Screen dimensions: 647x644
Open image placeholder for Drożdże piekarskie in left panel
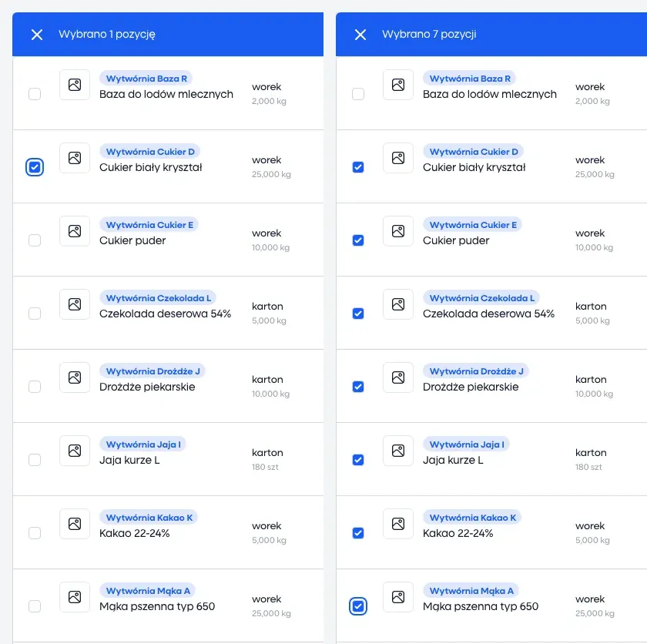pos(75,377)
